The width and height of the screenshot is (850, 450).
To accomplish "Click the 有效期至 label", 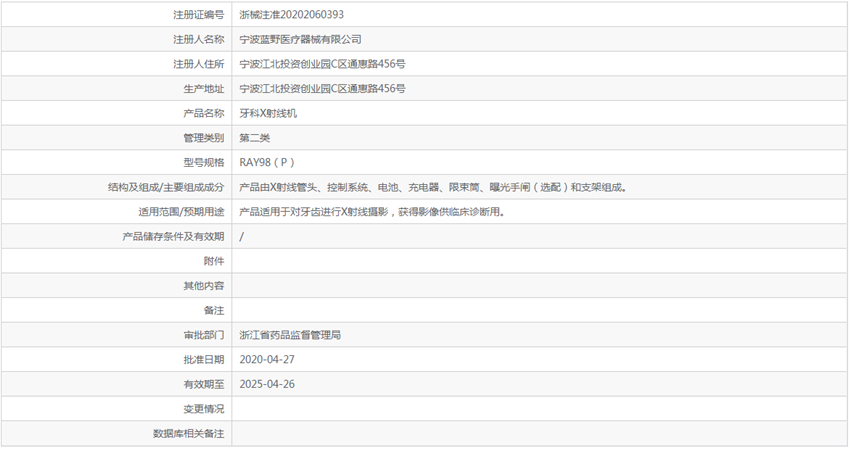I will coord(204,384).
